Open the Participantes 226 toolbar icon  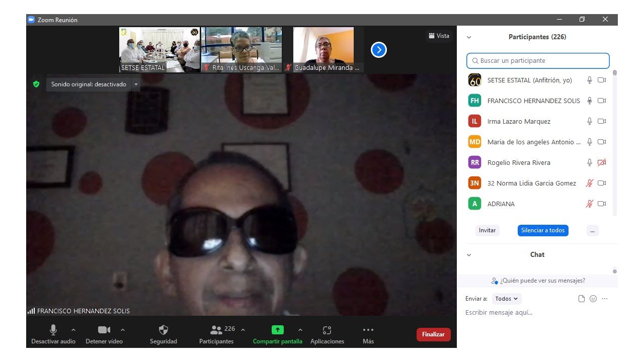(216, 330)
